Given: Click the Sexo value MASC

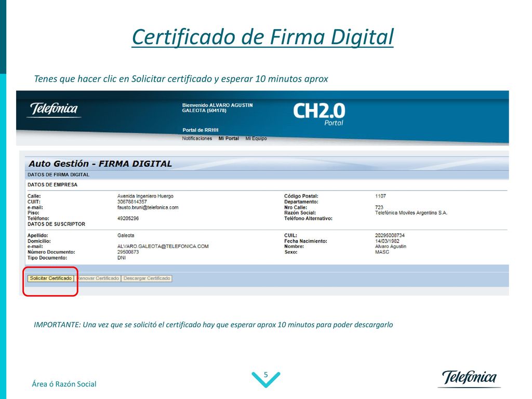Looking at the screenshot, I should pyautogui.click(x=382, y=252).
